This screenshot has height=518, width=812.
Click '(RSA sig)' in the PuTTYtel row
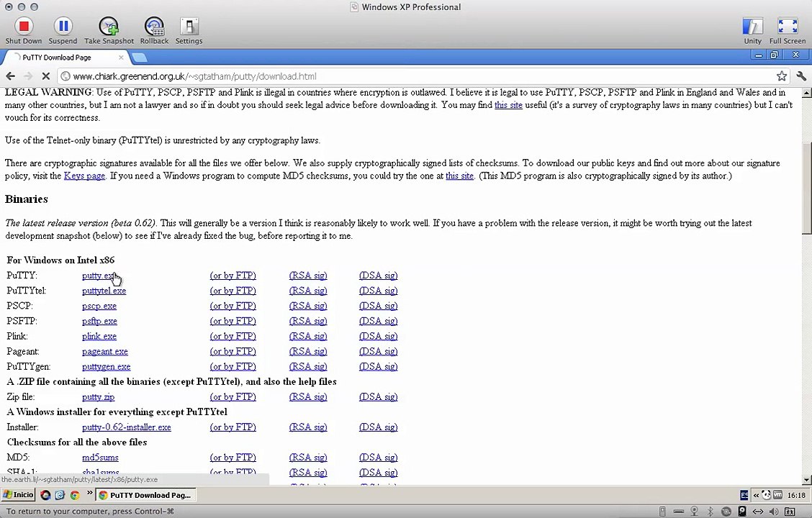tap(308, 291)
